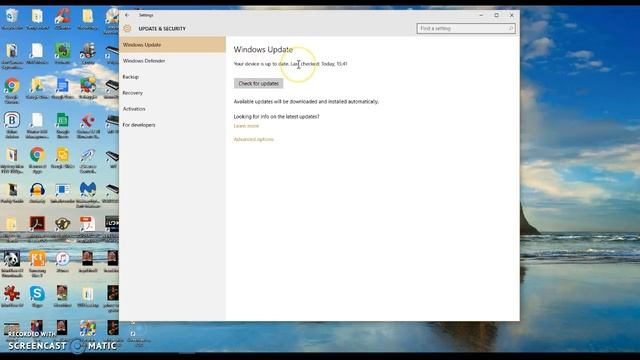Open the CCleaner desktop shortcut
The height and width of the screenshot is (360, 640).
point(62,16)
